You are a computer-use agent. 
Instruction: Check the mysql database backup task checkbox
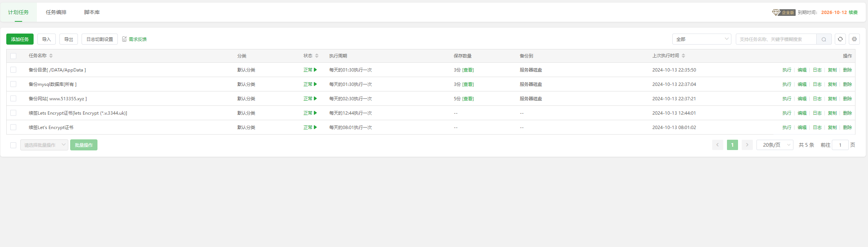tap(13, 84)
